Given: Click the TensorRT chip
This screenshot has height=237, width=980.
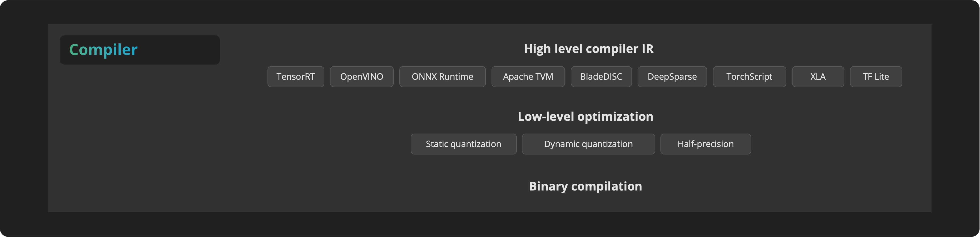Looking at the screenshot, I should (296, 77).
